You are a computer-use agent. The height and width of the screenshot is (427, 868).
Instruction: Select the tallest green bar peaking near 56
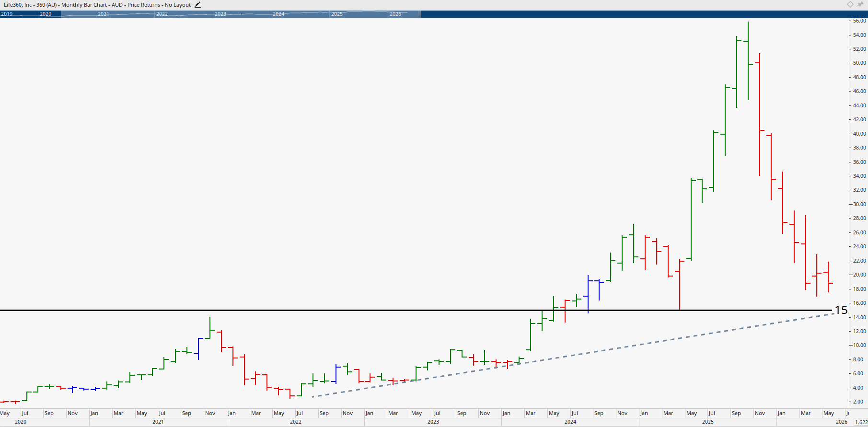click(x=748, y=61)
